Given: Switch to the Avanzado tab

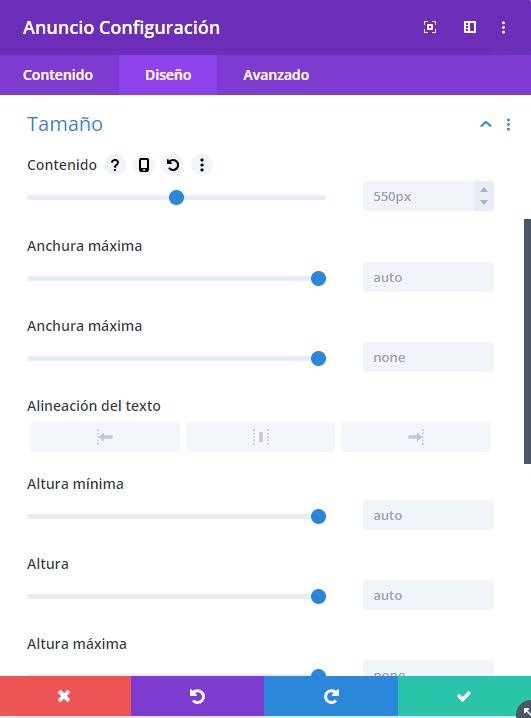Looking at the screenshot, I should (276, 75).
